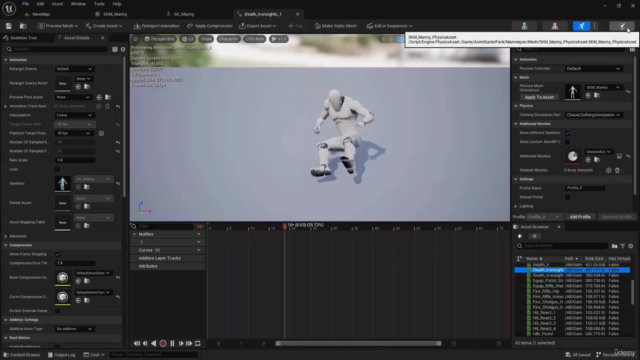The image size is (640, 360).
Task: Click the Browse to asset icon in the main toolbar
Action: 23,26
